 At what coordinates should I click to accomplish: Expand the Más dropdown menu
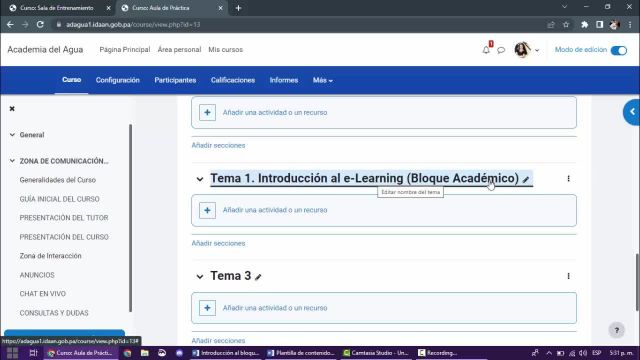pyautogui.click(x=322, y=80)
